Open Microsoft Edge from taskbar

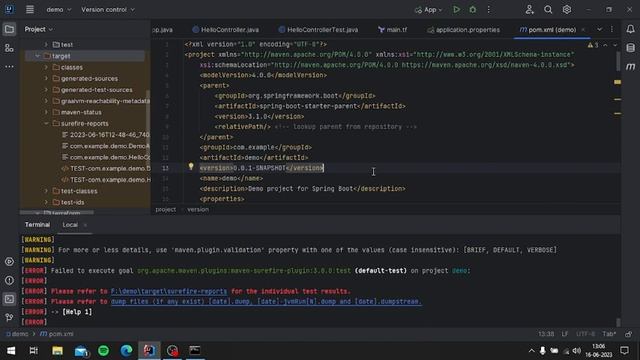(126, 351)
